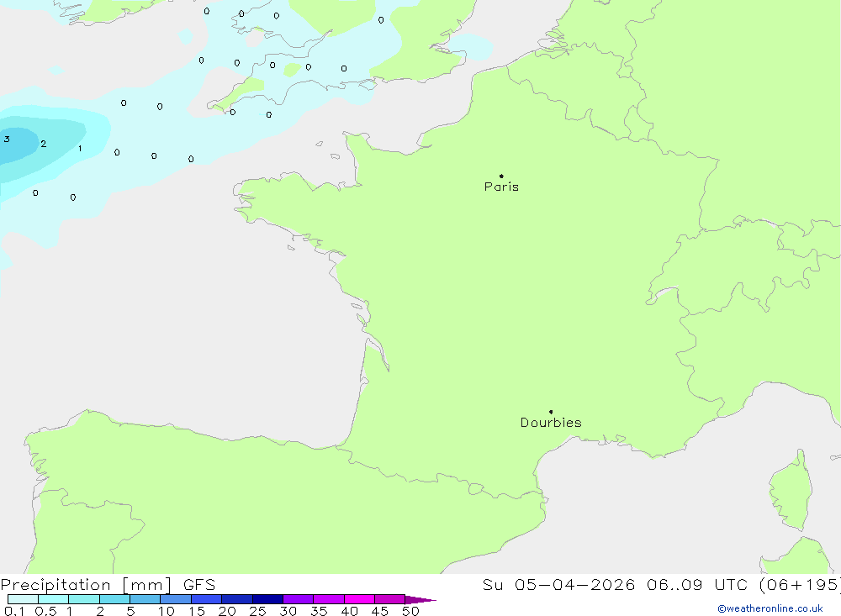Select the 15 mm blue legend swatch
The image size is (841, 616).
point(206,599)
